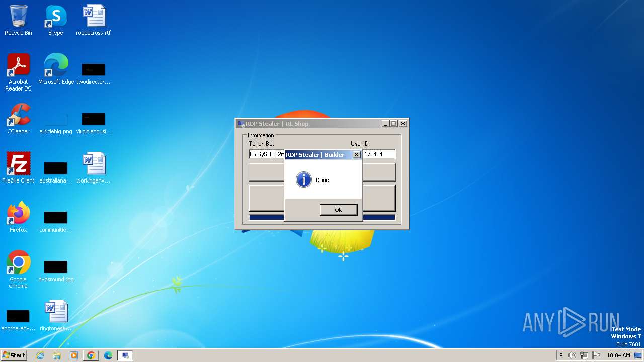Click the User ID input field
Viewport: 644px width, 362px height.
point(379,154)
